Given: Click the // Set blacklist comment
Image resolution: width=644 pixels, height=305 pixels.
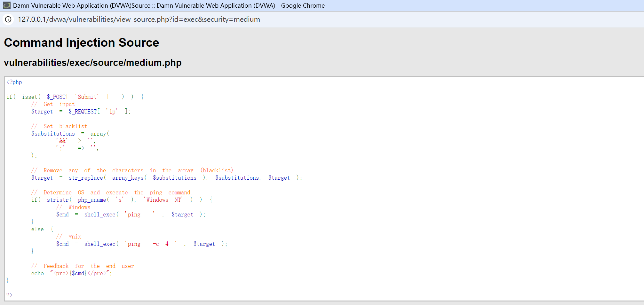Looking at the screenshot, I should (59, 126).
